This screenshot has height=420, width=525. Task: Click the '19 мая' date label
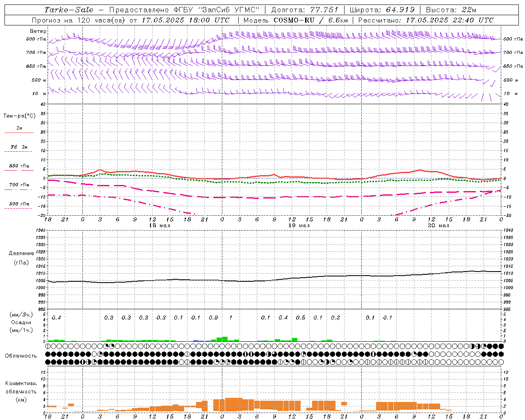pyautogui.click(x=299, y=226)
